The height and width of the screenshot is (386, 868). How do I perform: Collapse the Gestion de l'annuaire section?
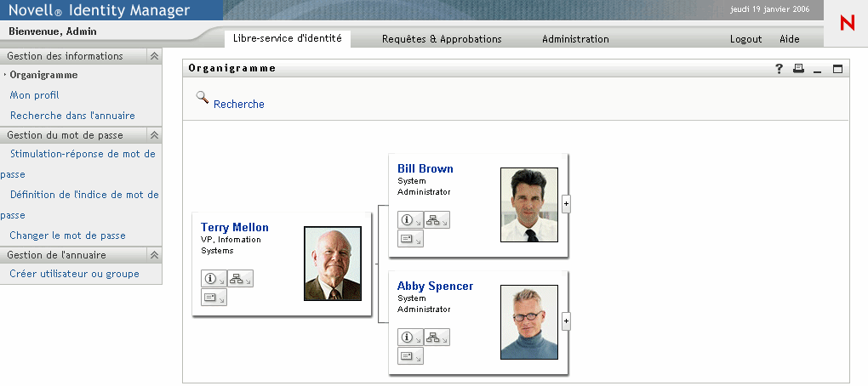point(154,254)
